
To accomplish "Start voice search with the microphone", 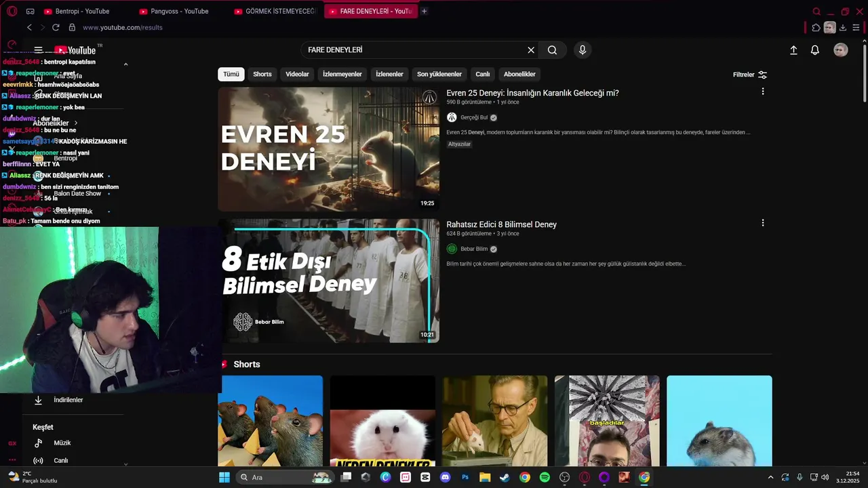I will tap(583, 50).
